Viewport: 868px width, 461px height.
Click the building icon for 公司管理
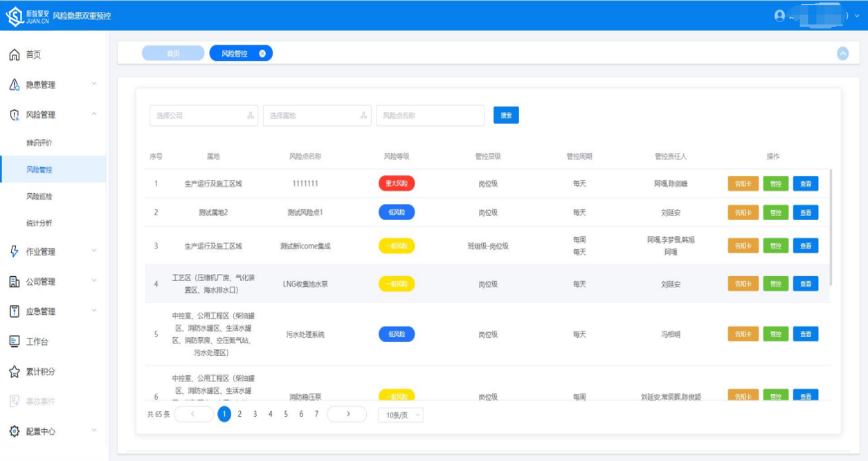(15, 282)
